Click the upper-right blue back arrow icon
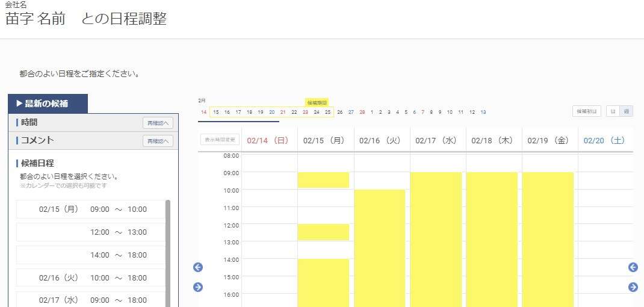Screen dimensions: 644x307 pyautogui.click(x=633, y=267)
